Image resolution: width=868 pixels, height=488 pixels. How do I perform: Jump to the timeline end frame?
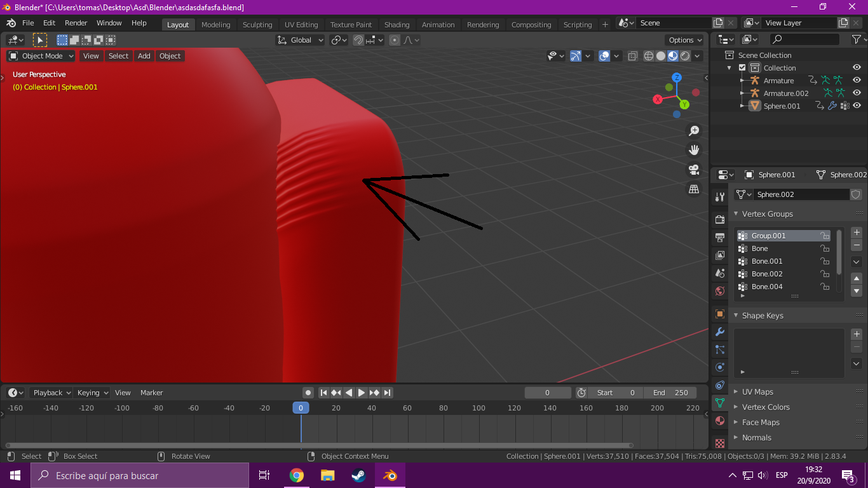[387, 393]
